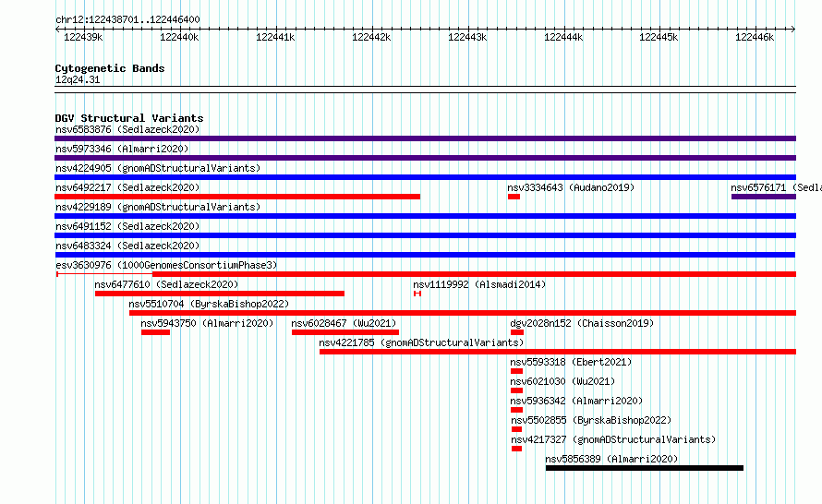This screenshot has width=822, height=504.
Task: Click the chr12:122438701..122446400 coordinates text
Action: tap(127, 20)
